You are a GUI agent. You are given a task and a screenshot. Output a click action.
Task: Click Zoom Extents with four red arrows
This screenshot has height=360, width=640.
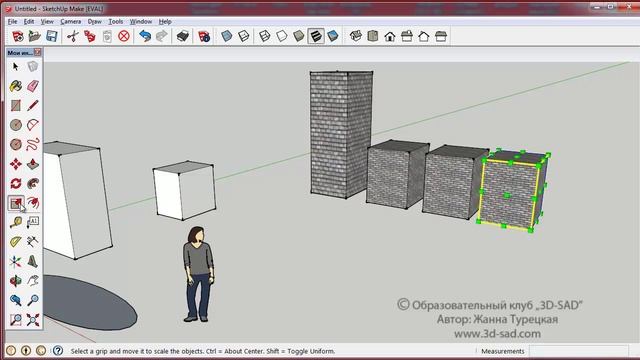point(33,320)
